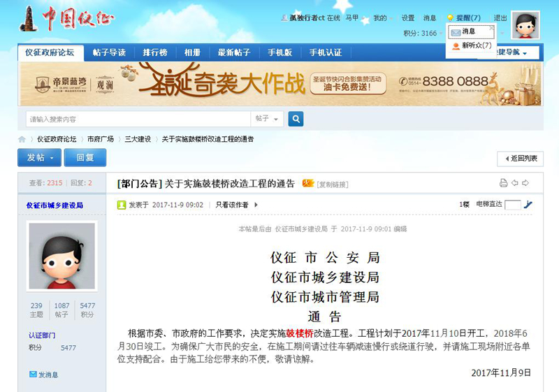Click 新听众(7) in the popup
Viewport: 559px width, 392px height.
[x=477, y=45]
